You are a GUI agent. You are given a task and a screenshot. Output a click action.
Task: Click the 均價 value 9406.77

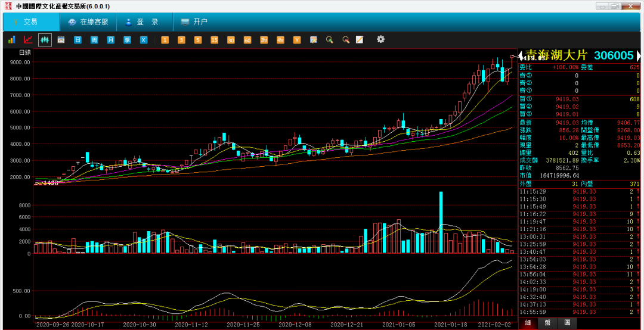628,122
